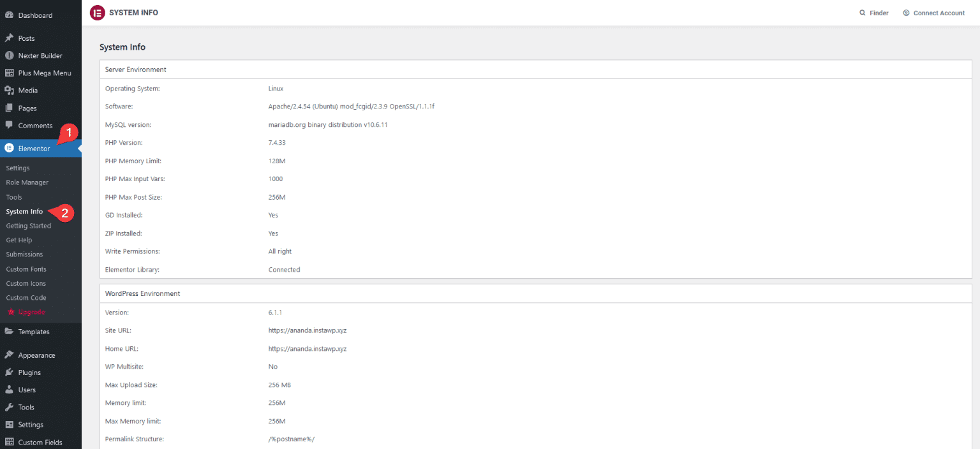Open the Finder search tool
This screenshot has width=980, height=449.
click(x=873, y=13)
